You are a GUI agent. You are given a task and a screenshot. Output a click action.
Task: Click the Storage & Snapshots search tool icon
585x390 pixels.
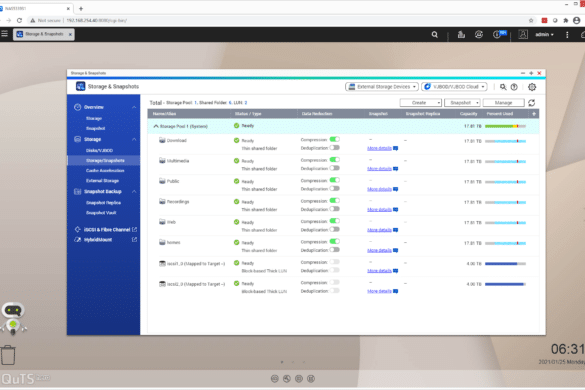[503, 87]
